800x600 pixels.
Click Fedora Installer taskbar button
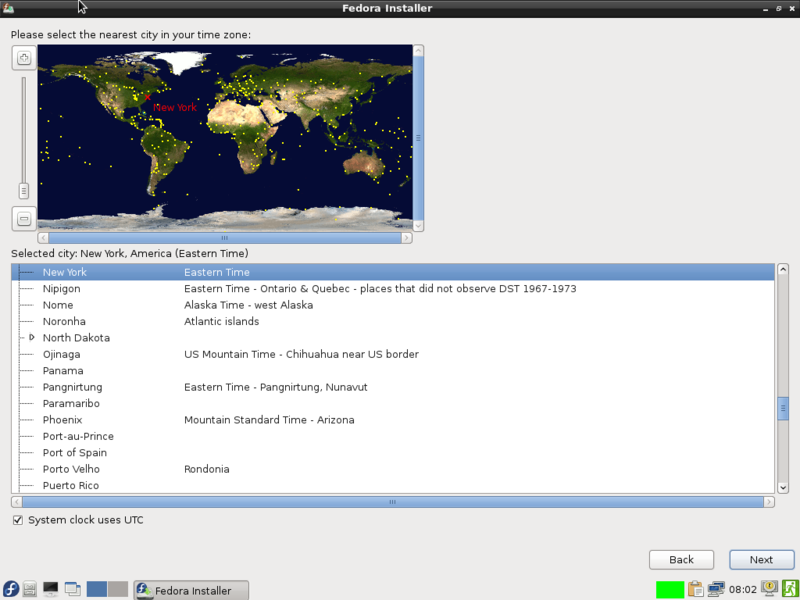(191, 590)
